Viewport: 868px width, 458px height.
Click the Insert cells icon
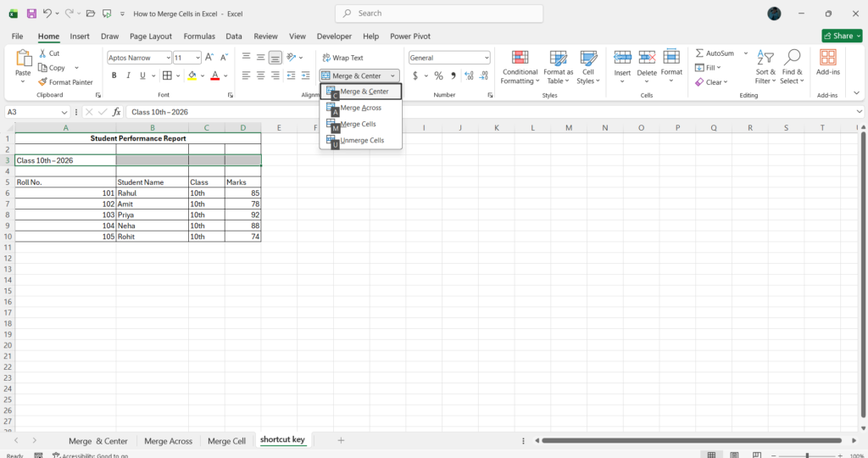click(622, 58)
